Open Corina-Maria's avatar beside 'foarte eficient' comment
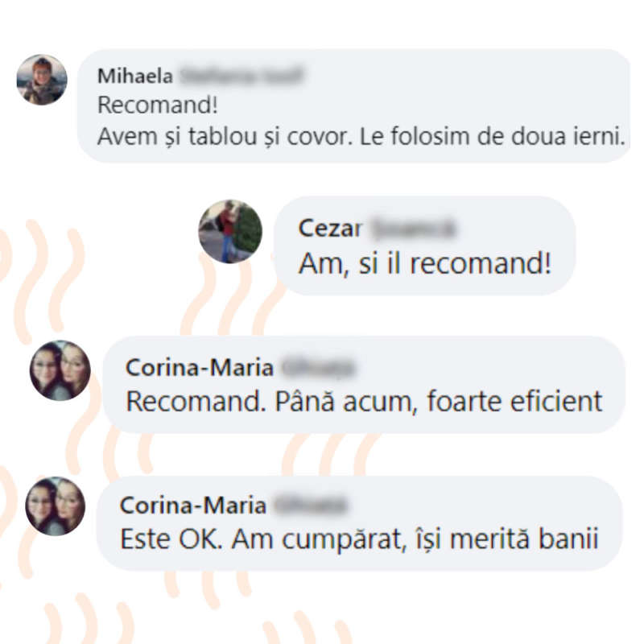This screenshot has height=644, width=644. click(x=60, y=370)
